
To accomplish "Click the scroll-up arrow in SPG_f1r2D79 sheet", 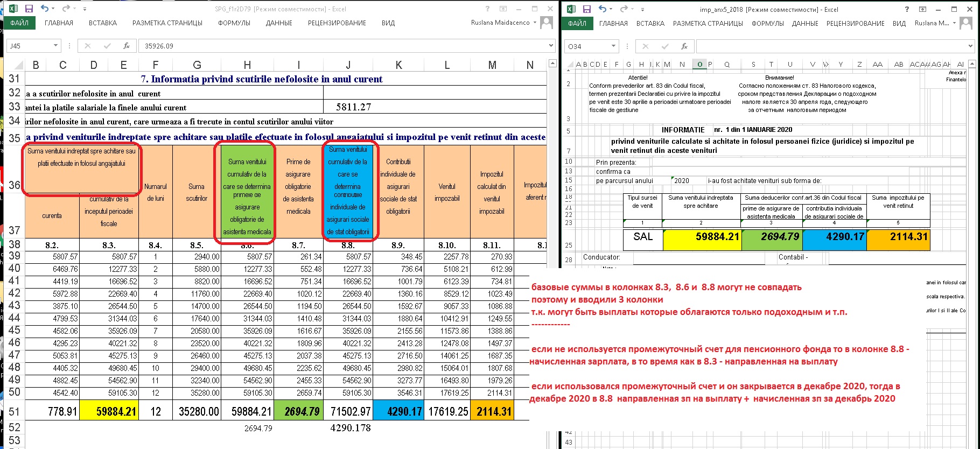I will pos(552,64).
